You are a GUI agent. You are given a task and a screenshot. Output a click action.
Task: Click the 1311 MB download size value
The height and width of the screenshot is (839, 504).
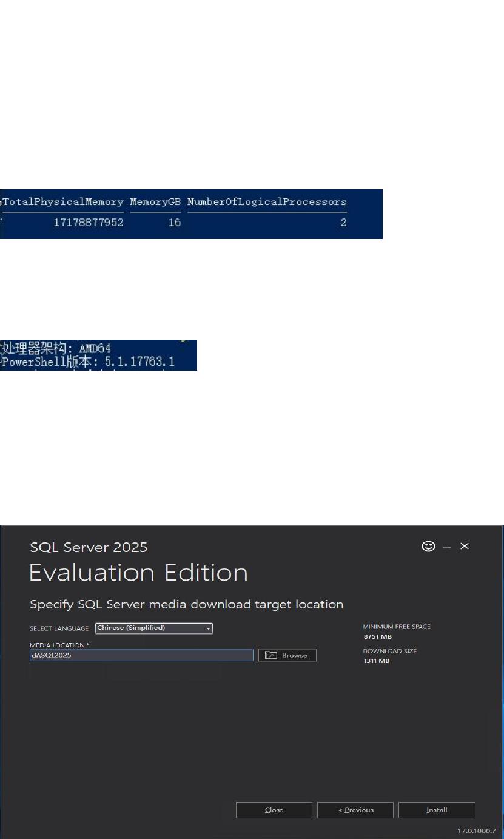tap(377, 661)
